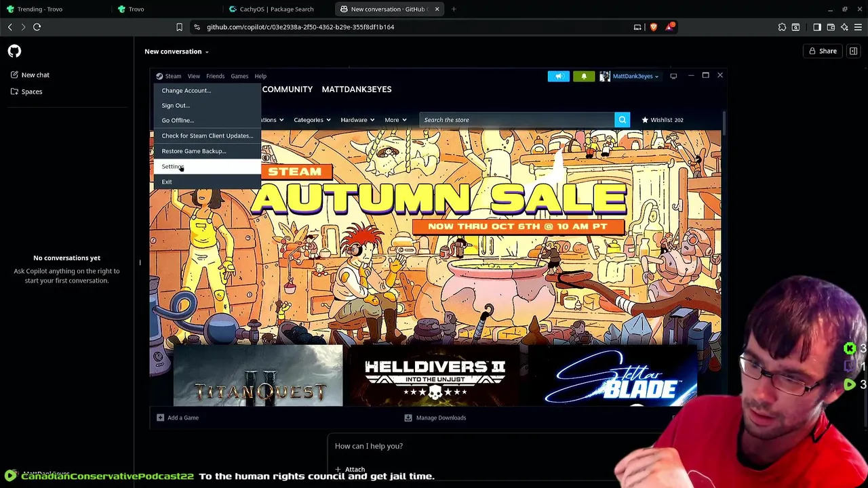Bookmark this page with the bookmark icon
This screenshot has height=488, width=868.
(179, 27)
